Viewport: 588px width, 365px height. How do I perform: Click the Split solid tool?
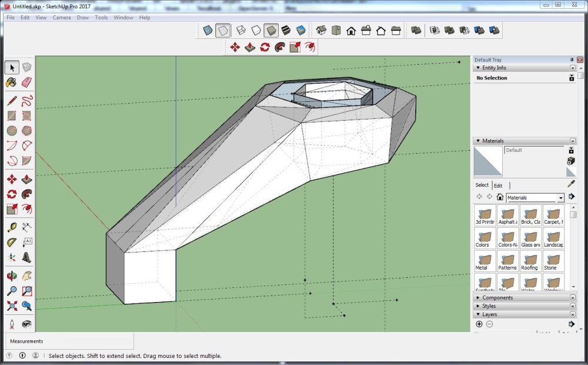pos(495,31)
